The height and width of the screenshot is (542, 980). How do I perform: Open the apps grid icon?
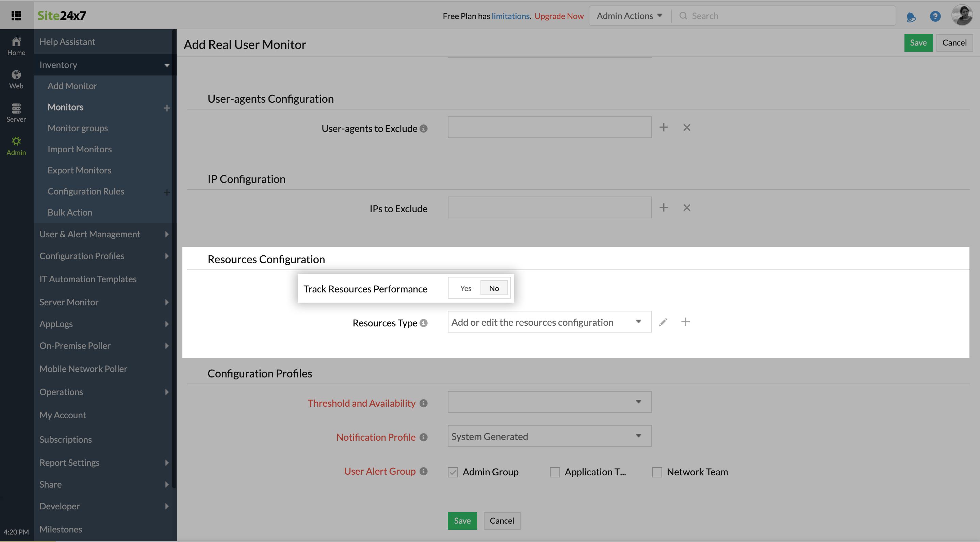tap(16, 16)
